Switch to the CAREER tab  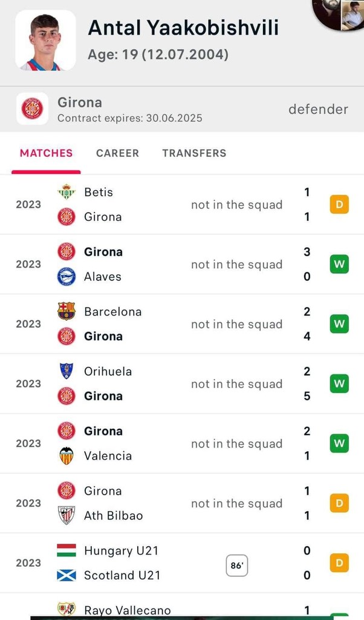point(118,153)
